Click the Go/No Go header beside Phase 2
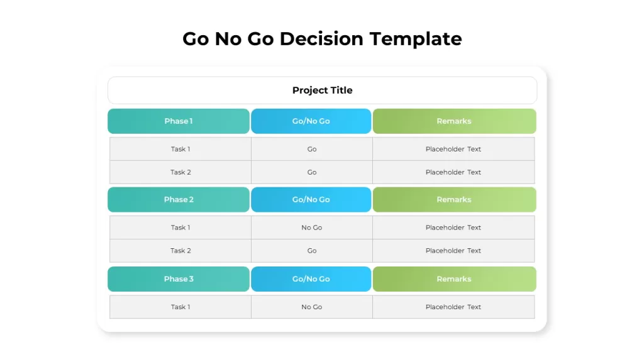This screenshot has height=362, width=644. point(311,199)
